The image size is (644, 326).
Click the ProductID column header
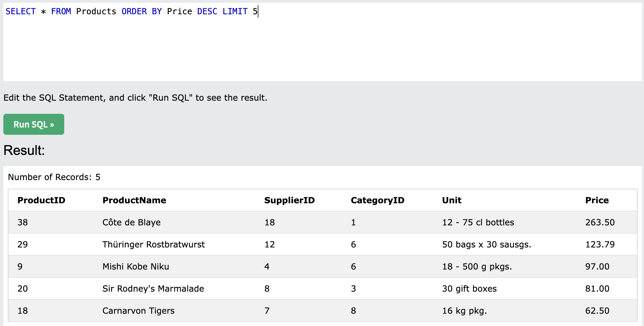pyautogui.click(x=41, y=200)
